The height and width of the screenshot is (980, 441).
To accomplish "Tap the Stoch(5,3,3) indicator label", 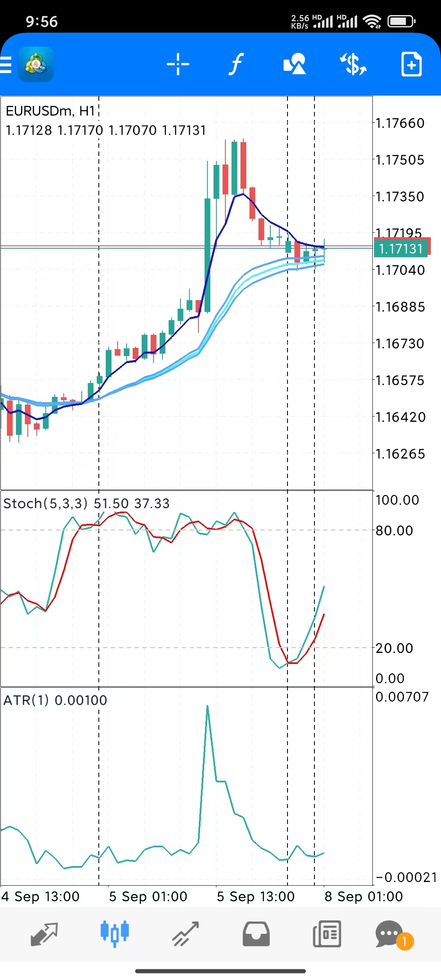I will [x=45, y=503].
